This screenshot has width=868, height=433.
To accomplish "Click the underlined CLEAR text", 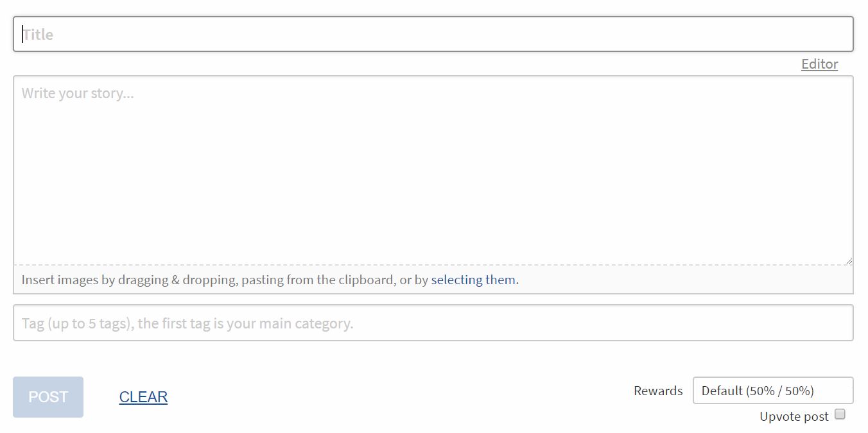I will [143, 397].
